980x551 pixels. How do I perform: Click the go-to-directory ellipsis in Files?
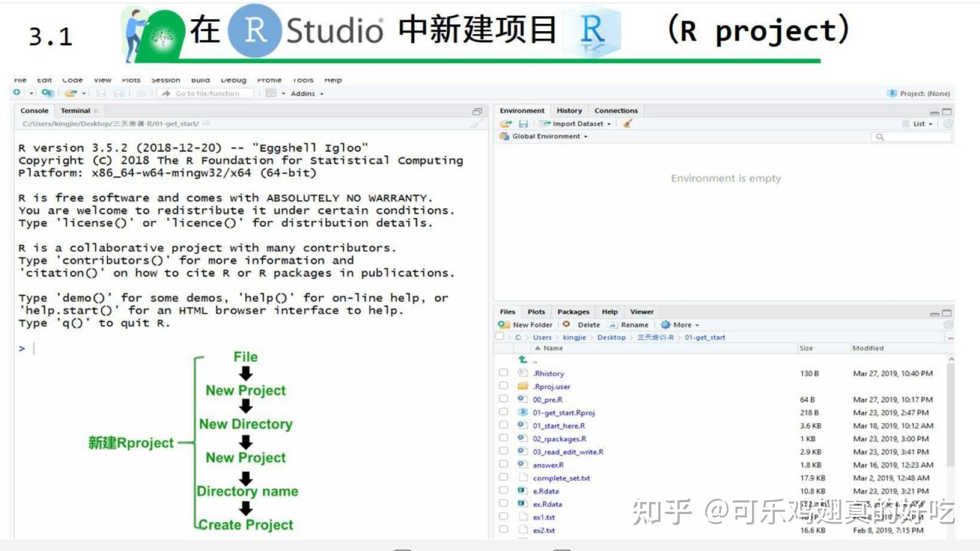tap(951, 338)
